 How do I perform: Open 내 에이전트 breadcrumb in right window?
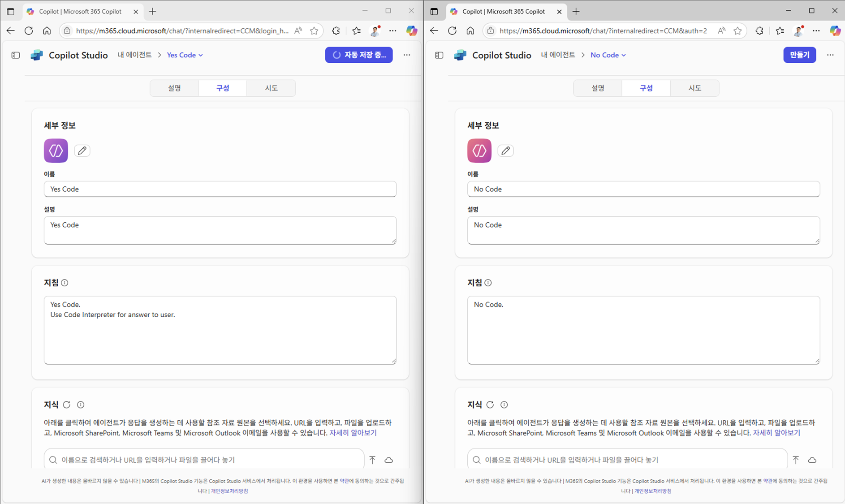point(558,55)
